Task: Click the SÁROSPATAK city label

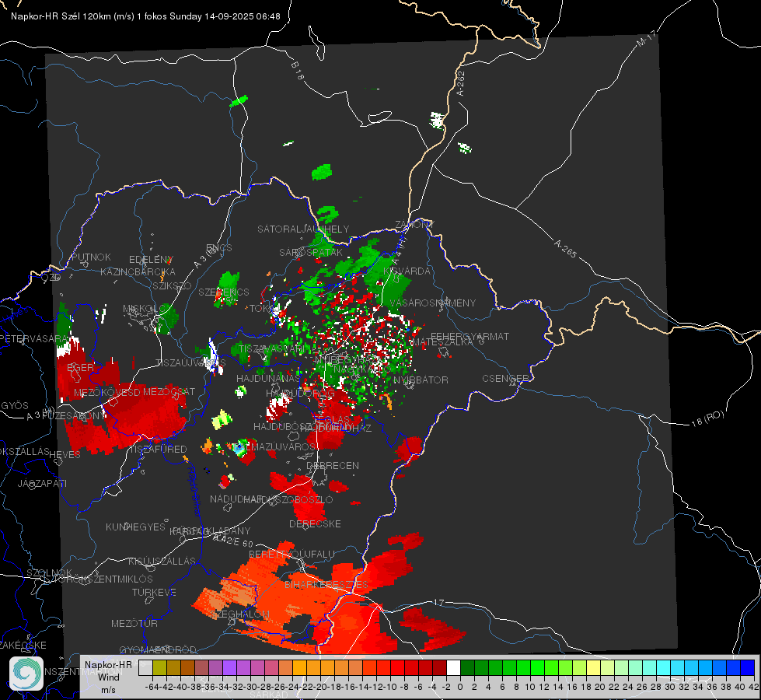Action: [311, 252]
